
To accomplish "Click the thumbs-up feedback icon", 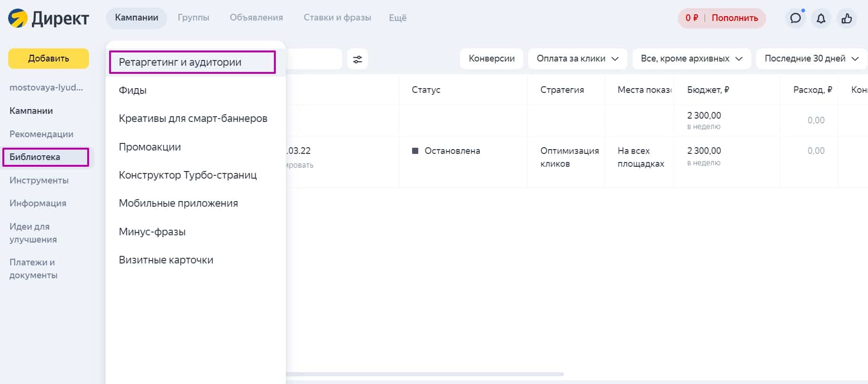I will [x=847, y=18].
